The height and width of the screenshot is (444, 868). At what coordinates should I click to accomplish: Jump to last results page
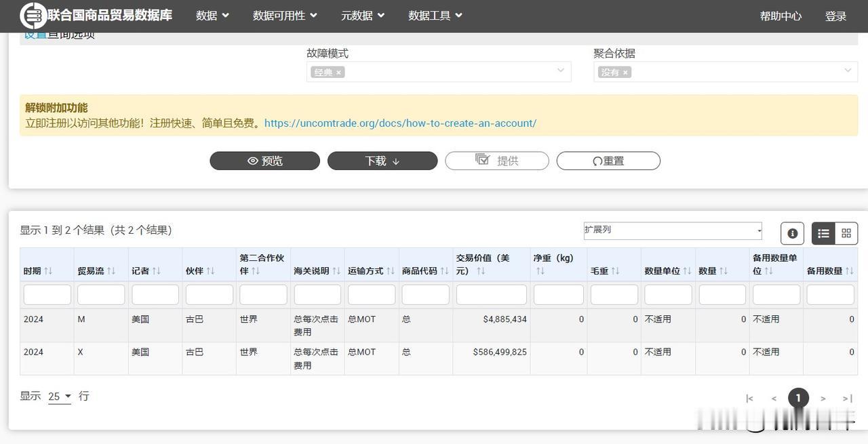[x=847, y=399]
